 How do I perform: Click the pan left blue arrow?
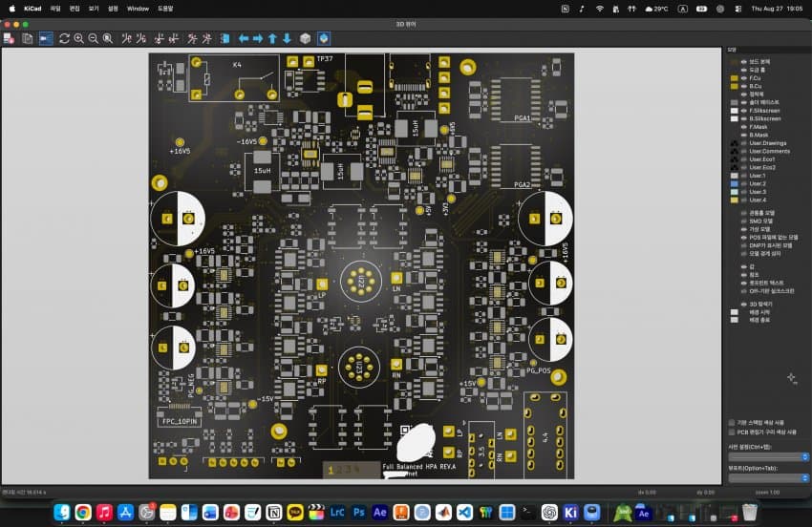coord(244,38)
